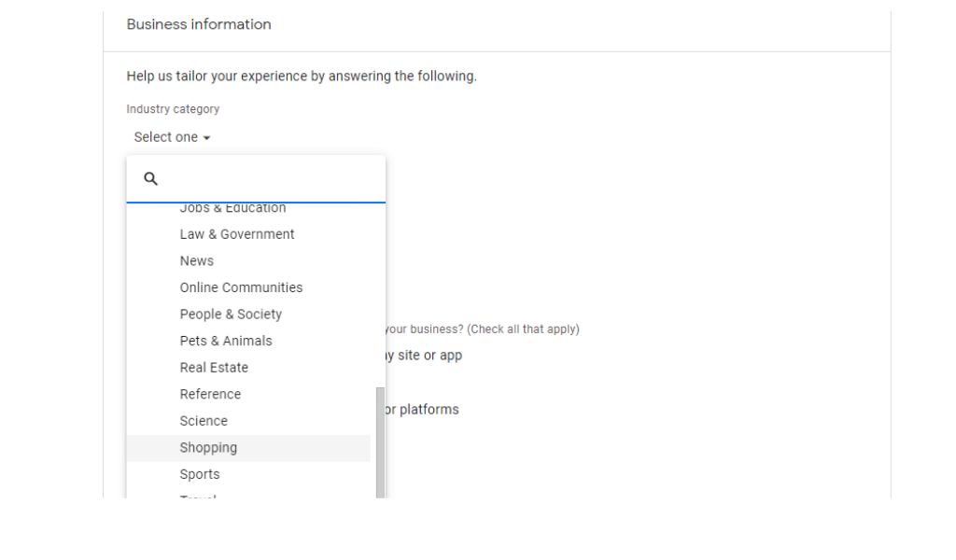
Task: Pick the Real Estate option
Action: (x=214, y=368)
